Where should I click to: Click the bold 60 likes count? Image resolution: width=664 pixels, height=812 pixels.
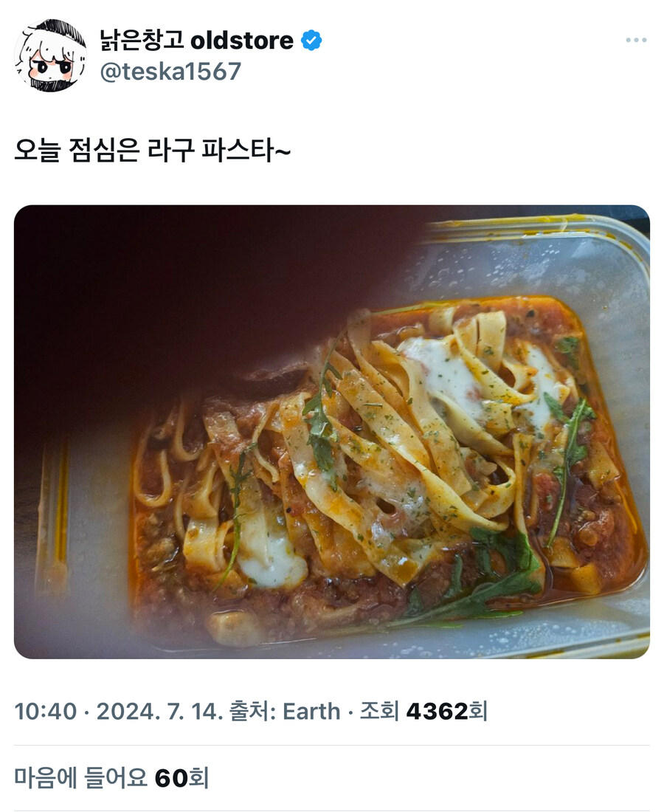point(171,778)
